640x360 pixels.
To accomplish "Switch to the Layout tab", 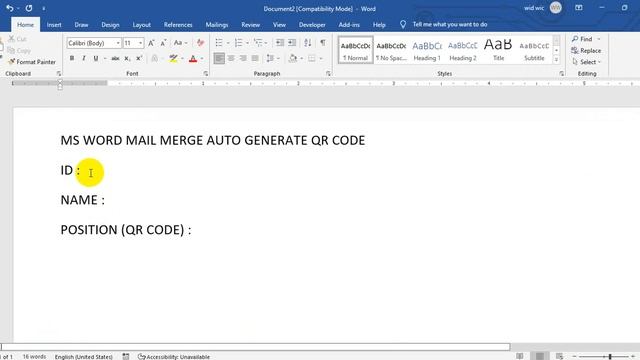I will pyautogui.click(x=142, y=25).
